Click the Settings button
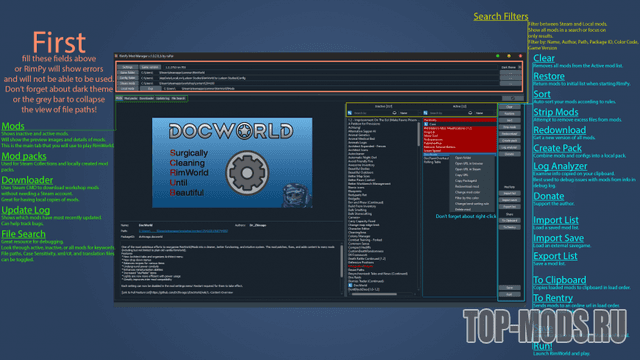The height and width of the screenshot is (360, 640). tap(127, 67)
